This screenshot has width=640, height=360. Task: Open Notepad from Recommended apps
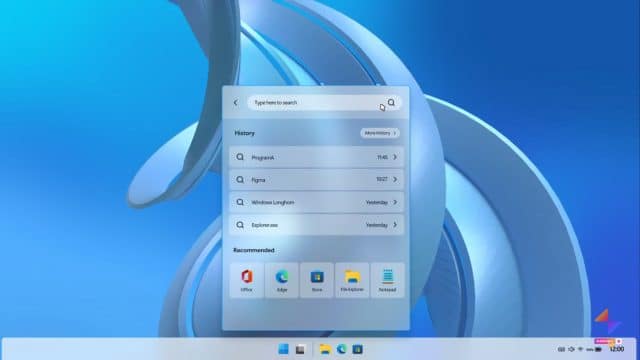387,280
